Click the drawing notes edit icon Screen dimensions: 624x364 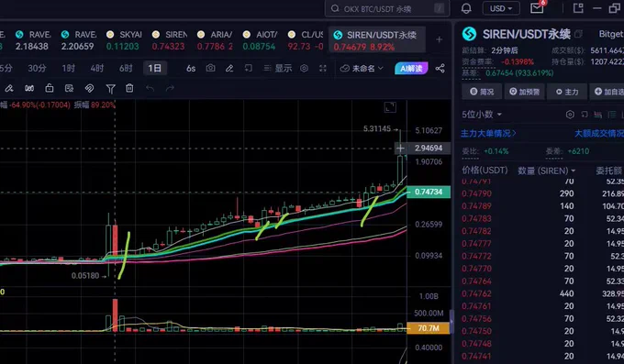[69, 88]
